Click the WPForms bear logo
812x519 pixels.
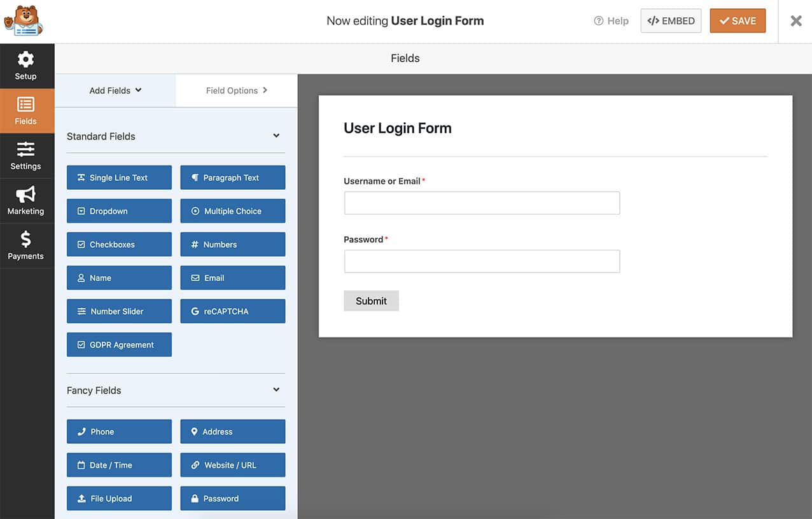tap(24, 20)
